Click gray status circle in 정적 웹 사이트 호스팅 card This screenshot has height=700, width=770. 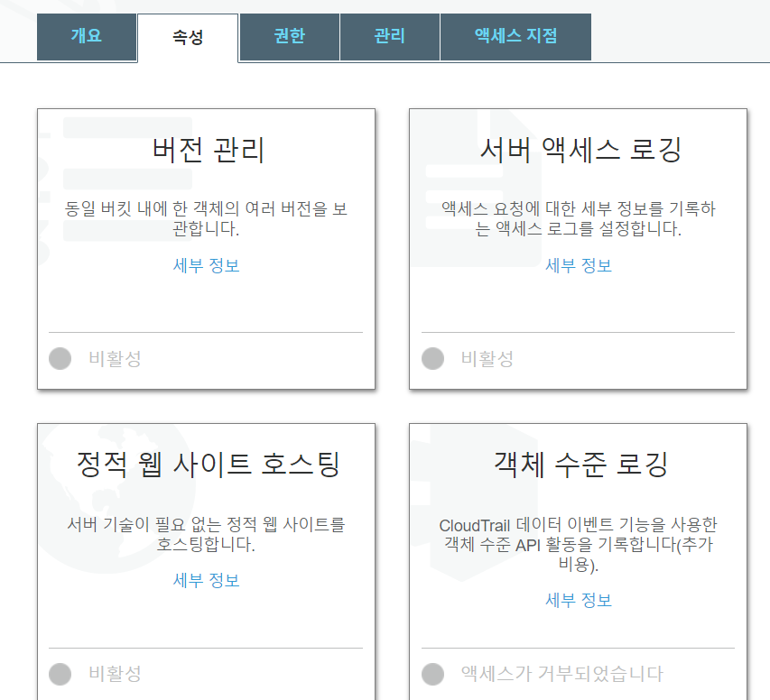coord(60,674)
